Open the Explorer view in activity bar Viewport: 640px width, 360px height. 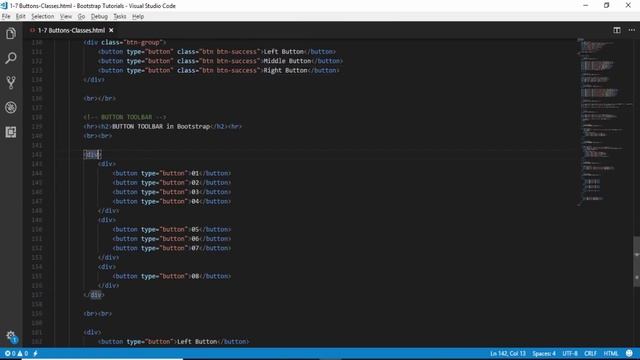point(11,33)
